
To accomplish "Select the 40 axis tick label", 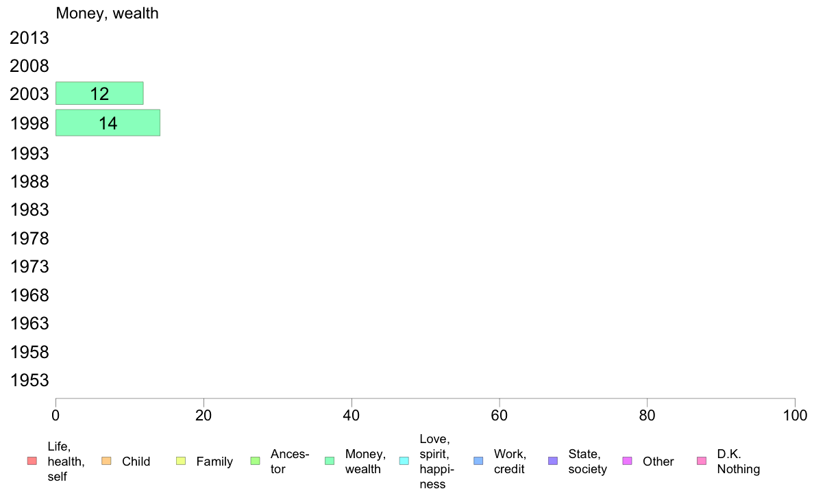I will pyautogui.click(x=351, y=415).
